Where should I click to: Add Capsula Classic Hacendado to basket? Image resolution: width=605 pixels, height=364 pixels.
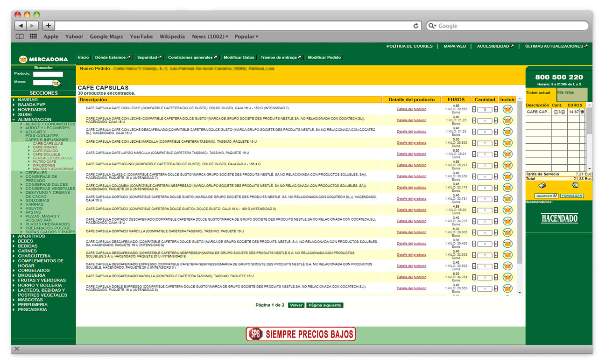(x=507, y=176)
